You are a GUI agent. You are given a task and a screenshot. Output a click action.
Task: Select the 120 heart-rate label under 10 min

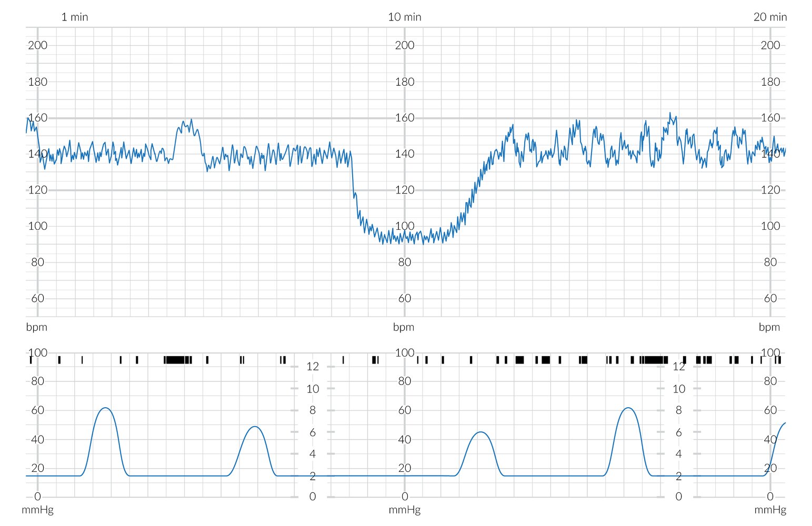pos(405,190)
